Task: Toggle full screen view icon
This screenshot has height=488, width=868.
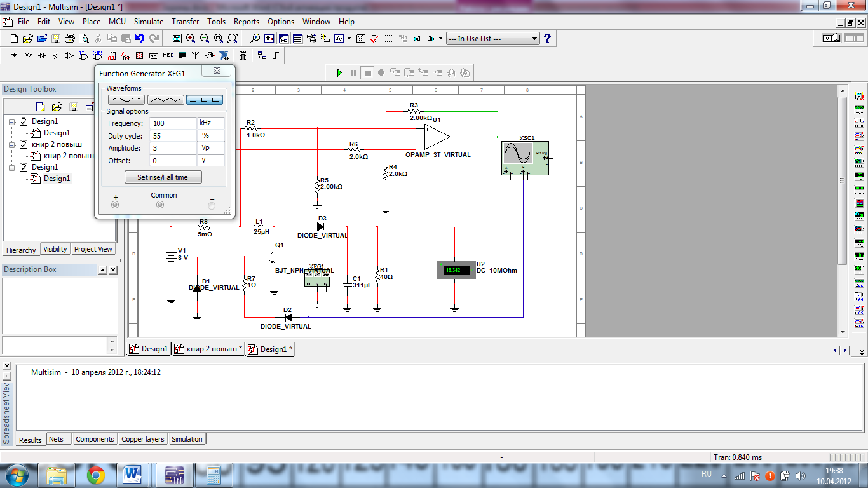Action: tap(177, 38)
